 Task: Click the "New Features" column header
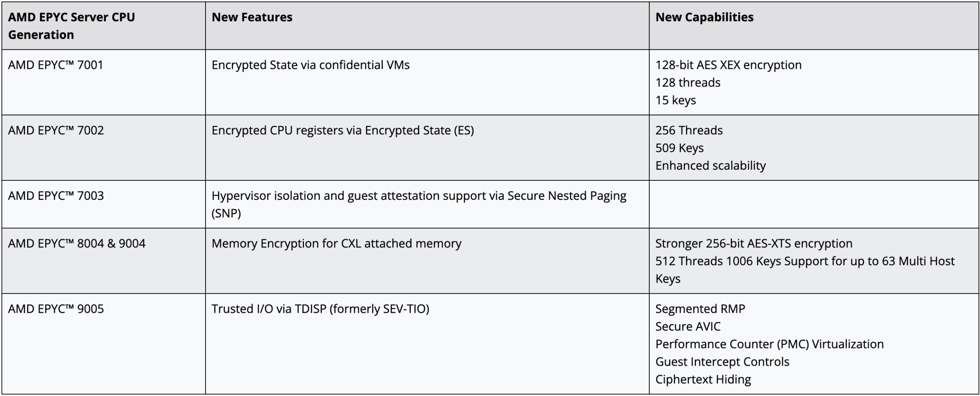coord(252,17)
